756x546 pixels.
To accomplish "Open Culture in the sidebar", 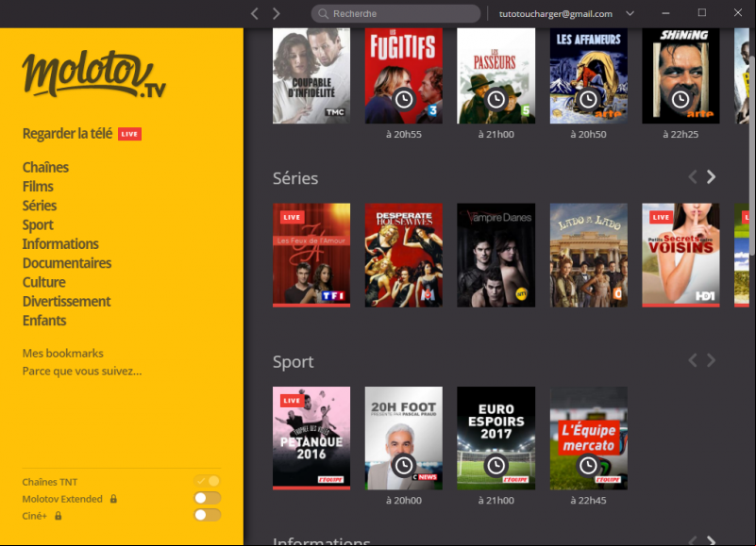I will point(43,282).
